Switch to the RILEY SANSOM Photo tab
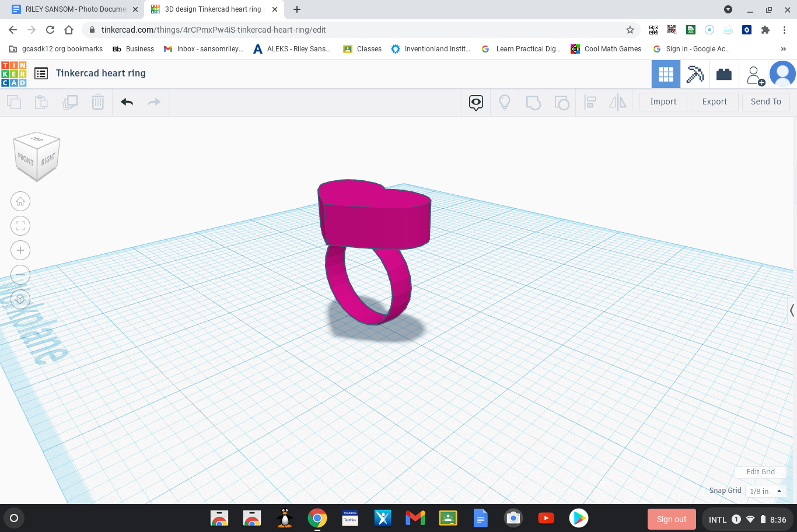The height and width of the screenshot is (532, 797). 70,9
